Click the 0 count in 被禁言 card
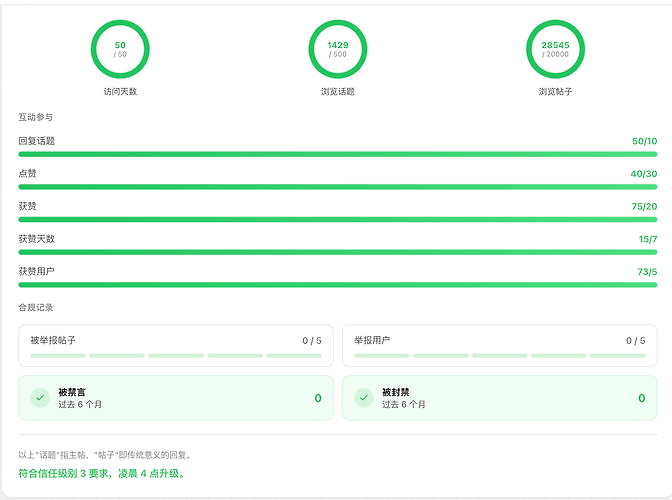 click(x=318, y=398)
